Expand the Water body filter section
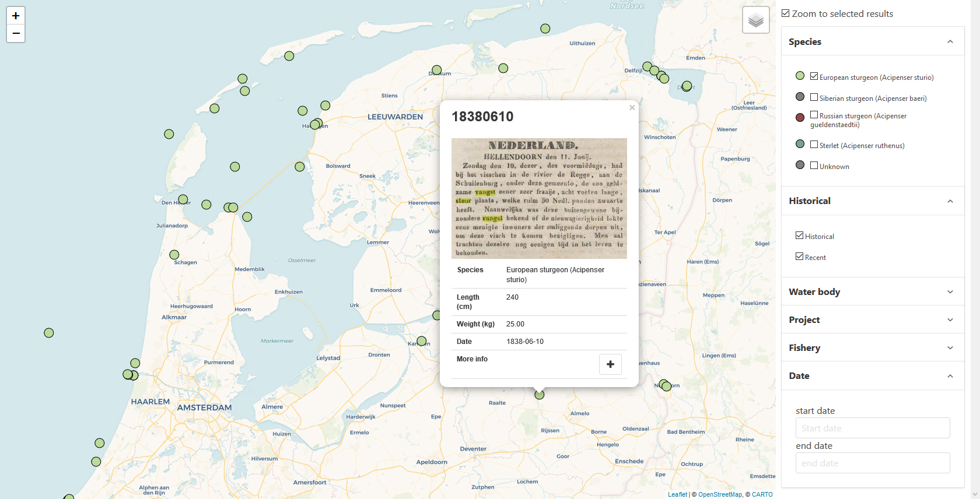The height and width of the screenshot is (499, 980). (872, 291)
